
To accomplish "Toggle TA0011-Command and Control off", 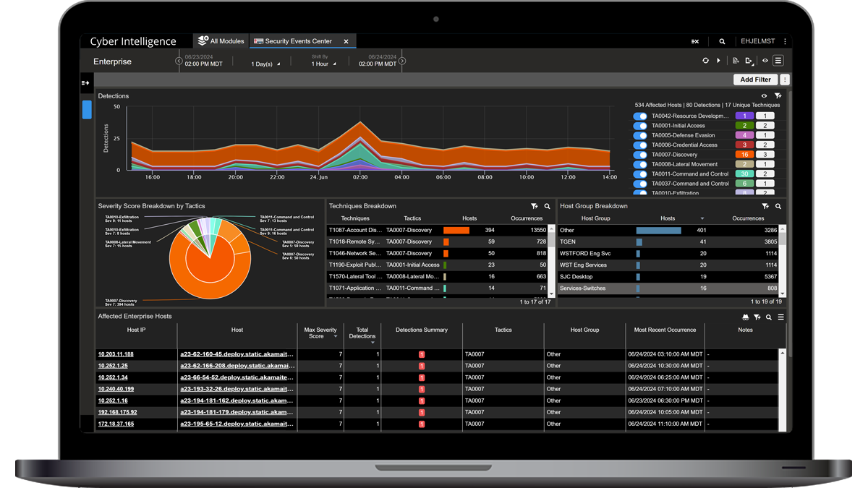I will click(x=639, y=174).
